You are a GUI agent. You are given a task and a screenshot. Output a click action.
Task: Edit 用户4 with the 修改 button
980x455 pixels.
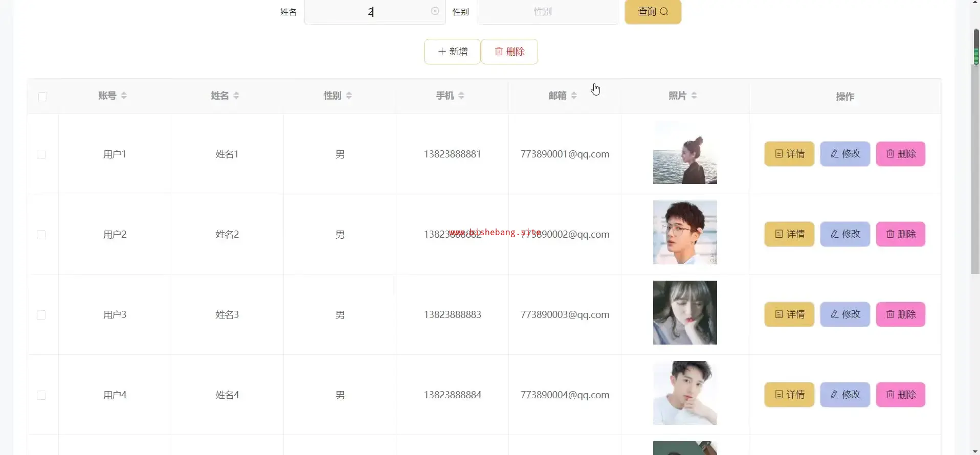point(845,395)
